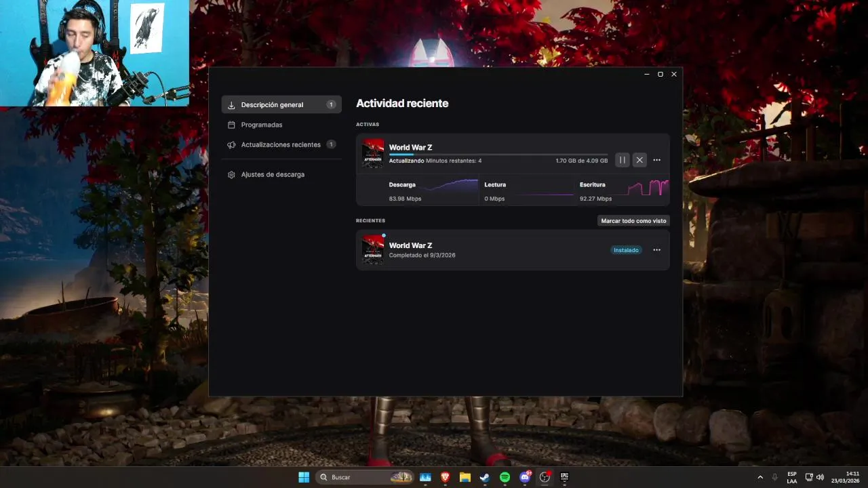
Task: Click World War Z thumbnail in Recientes
Action: click(x=373, y=249)
